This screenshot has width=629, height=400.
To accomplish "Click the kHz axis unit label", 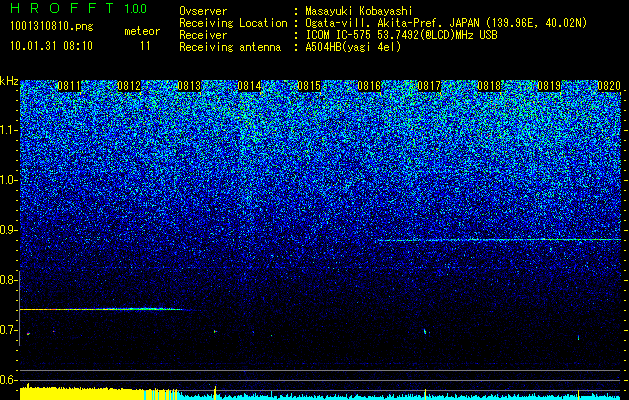I will coord(9,81).
